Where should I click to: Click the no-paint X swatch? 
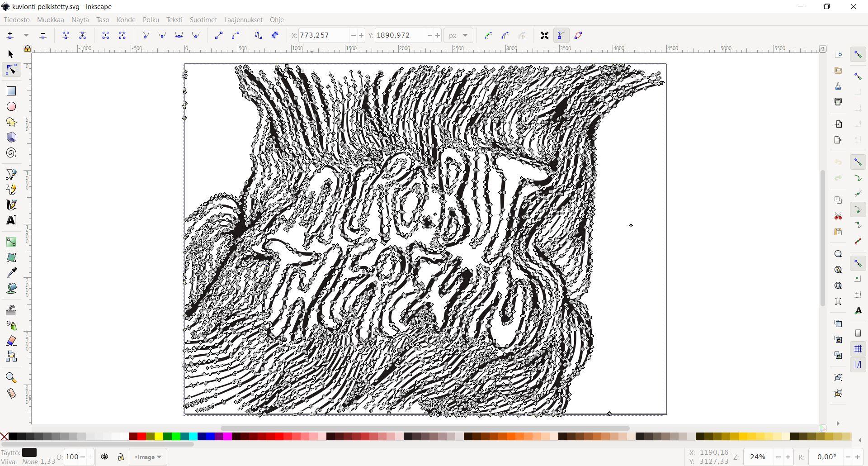[x=4, y=436]
